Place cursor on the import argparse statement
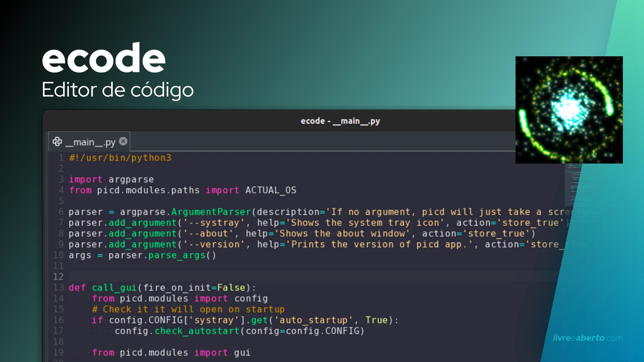 (x=111, y=179)
